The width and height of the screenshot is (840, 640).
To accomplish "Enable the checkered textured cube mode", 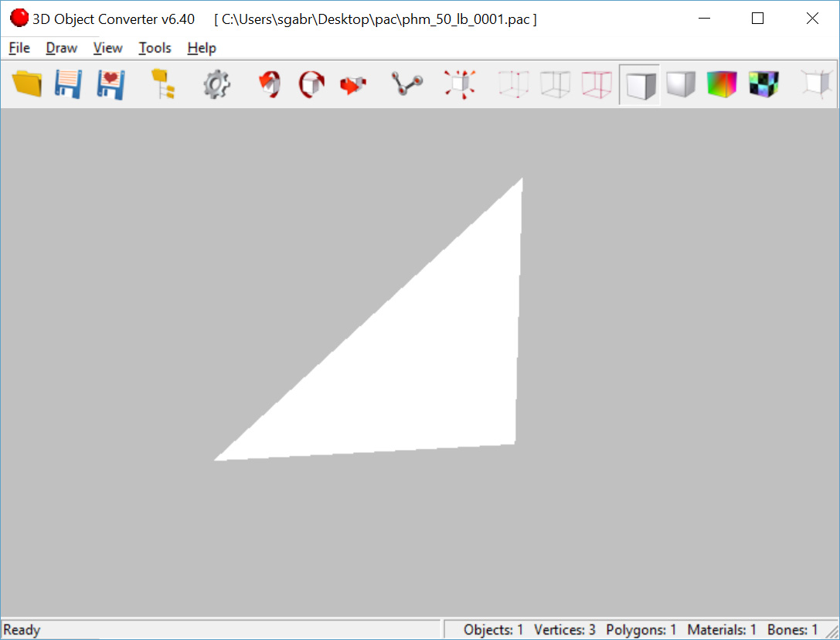I will coord(763,83).
